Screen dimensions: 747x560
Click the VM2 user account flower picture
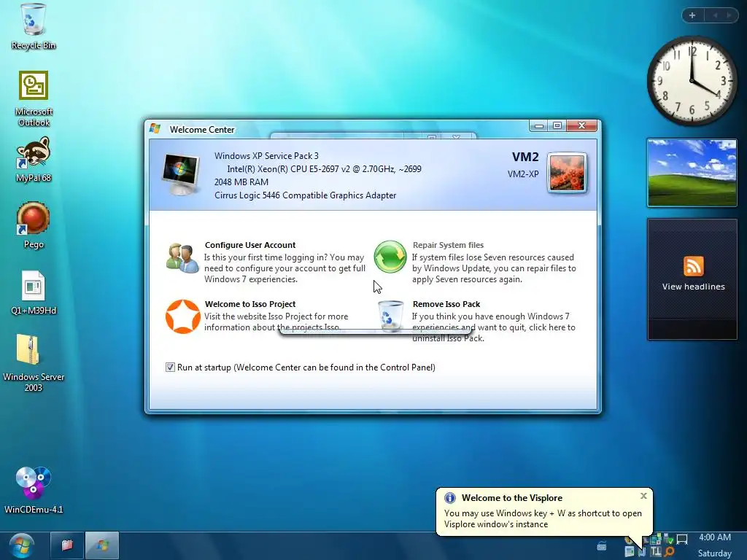click(567, 172)
